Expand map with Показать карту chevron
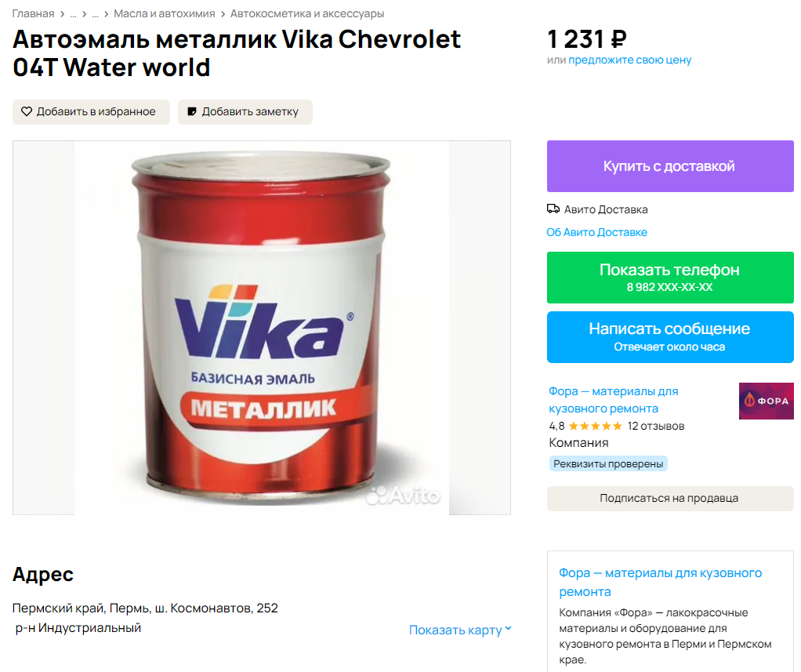801x672 pixels. click(509, 630)
